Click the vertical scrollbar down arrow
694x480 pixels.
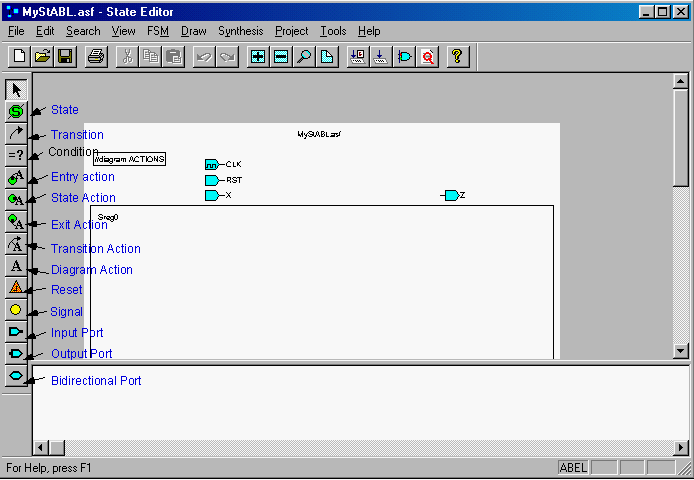[681, 350]
